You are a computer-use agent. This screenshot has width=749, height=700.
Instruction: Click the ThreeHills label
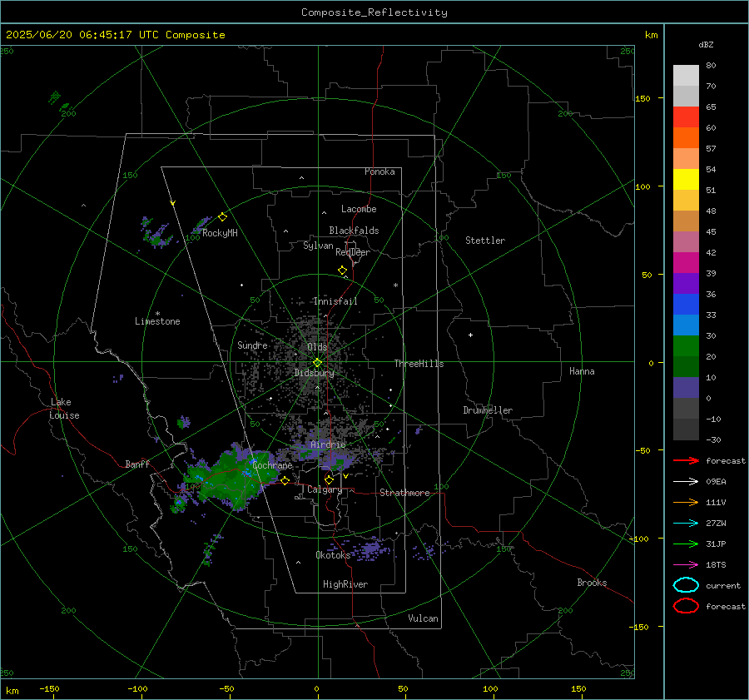click(x=419, y=364)
